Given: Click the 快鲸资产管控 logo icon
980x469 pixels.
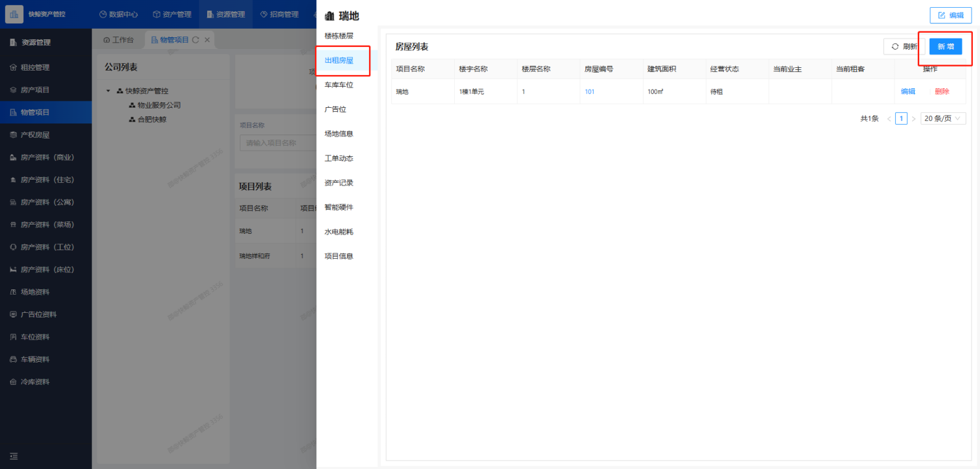Looking at the screenshot, I should click(14, 14).
